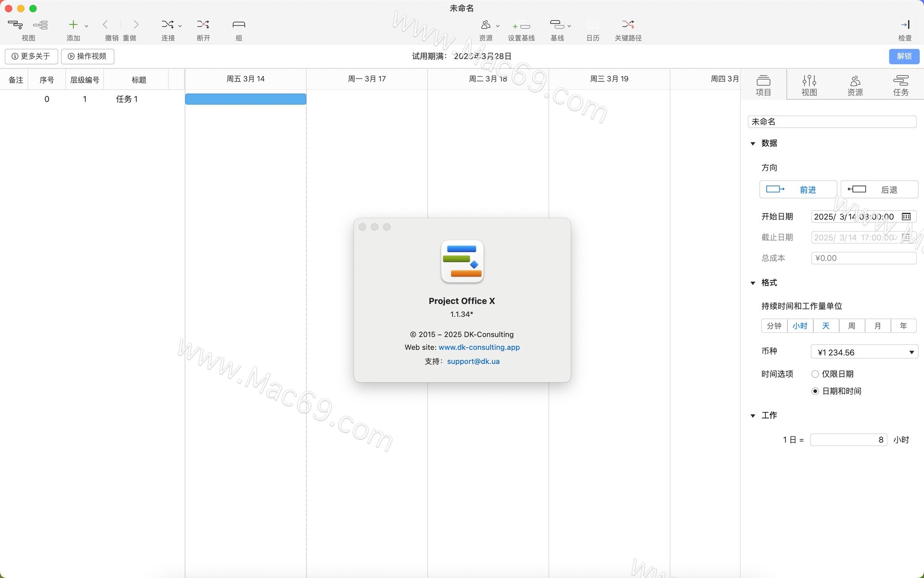Click the Project Office X app icon
924x578 pixels.
pyautogui.click(x=462, y=262)
